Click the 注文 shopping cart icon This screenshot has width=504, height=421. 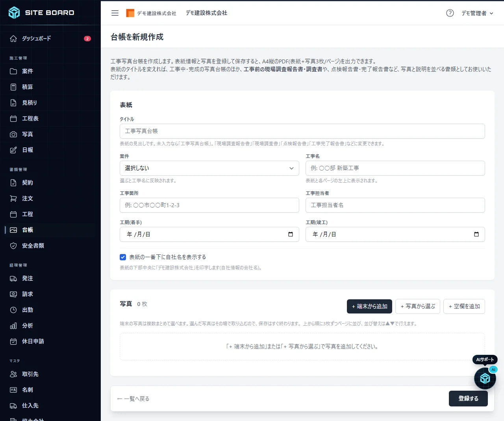click(x=13, y=198)
